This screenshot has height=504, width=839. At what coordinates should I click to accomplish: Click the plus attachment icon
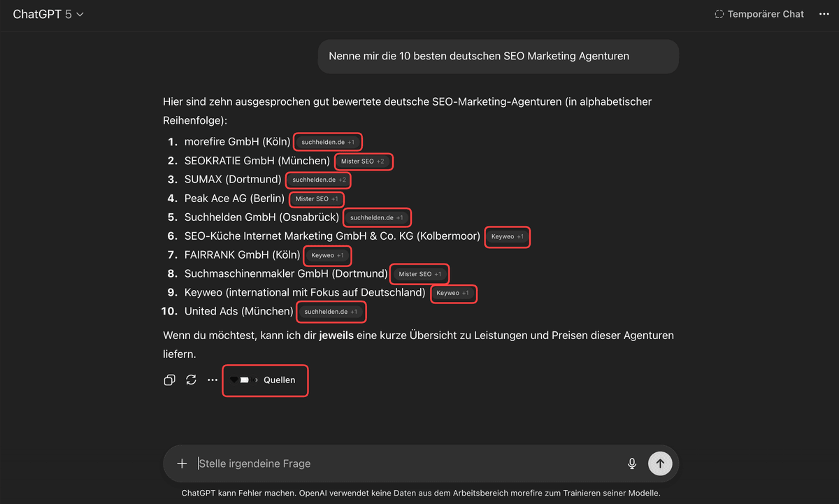click(182, 463)
